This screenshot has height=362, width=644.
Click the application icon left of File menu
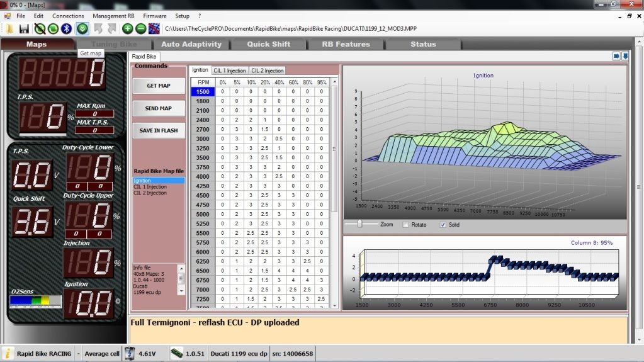(x=8, y=16)
